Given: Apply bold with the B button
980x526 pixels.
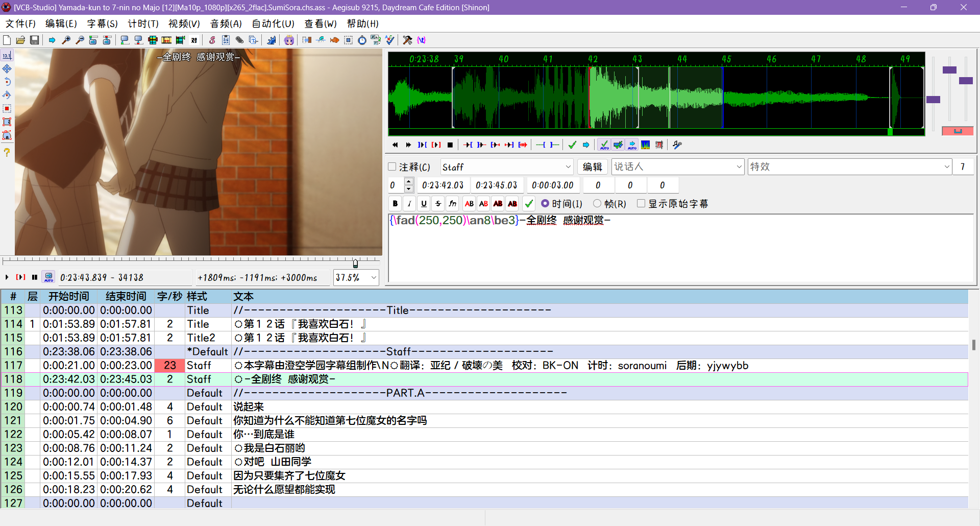Looking at the screenshot, I should tap(395, 204).
